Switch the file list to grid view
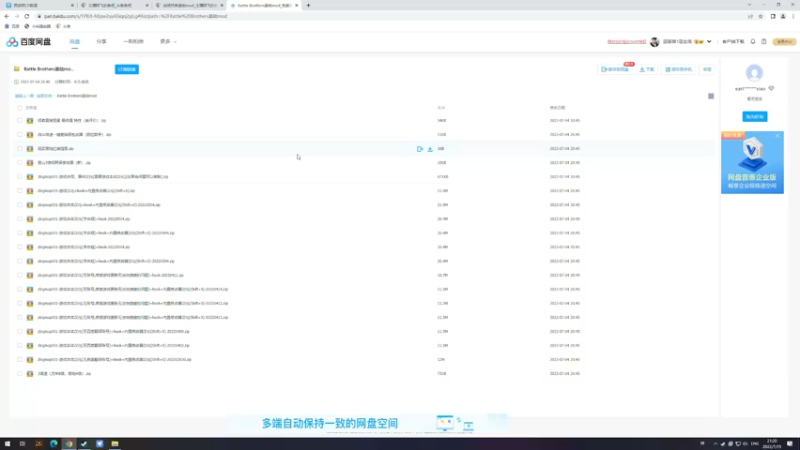The height and width of the screenshot is (450, 800). [x=711, y=96]
